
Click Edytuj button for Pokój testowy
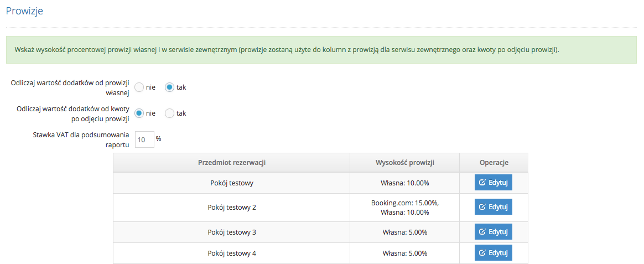[x=494, y=183]
